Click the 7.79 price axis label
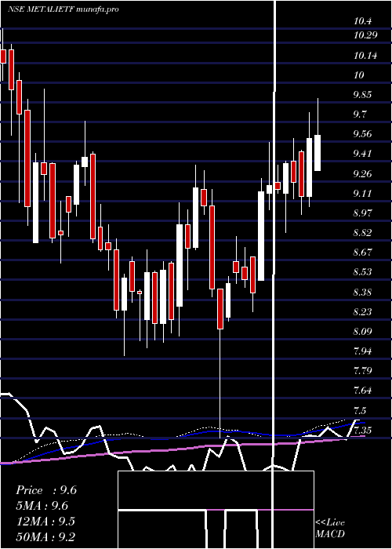This screenshot has width=392, height=549. coord(364,371)
